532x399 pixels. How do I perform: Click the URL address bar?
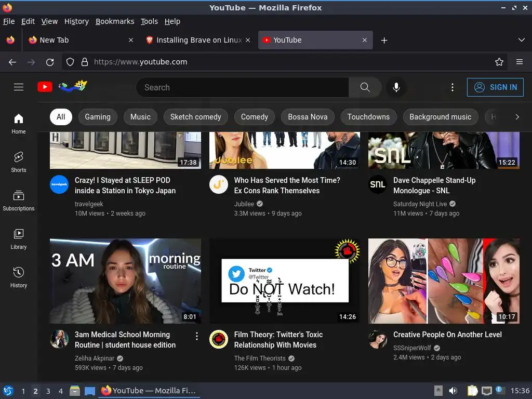tap(285, 62)
